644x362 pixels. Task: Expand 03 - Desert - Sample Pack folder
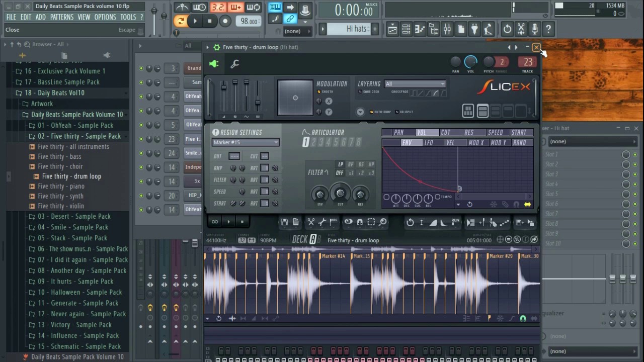74,216
